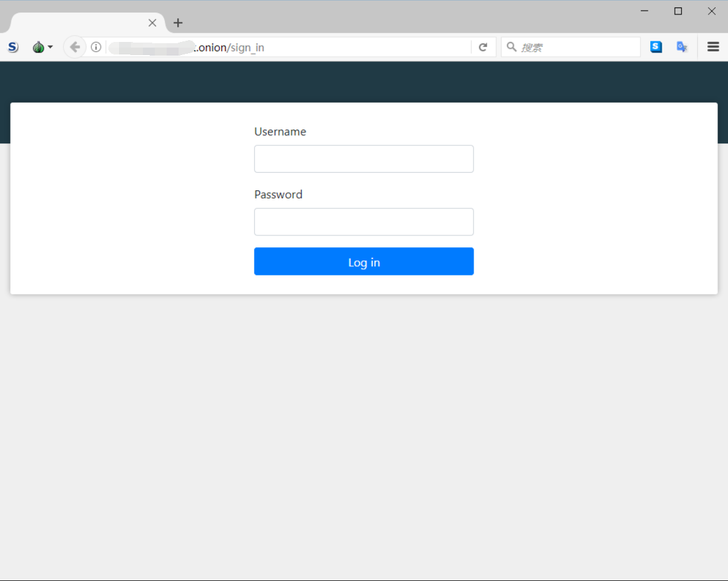728x581 pixels.
Task: Open the blue S extension icon
Action: tap(656, 47)
